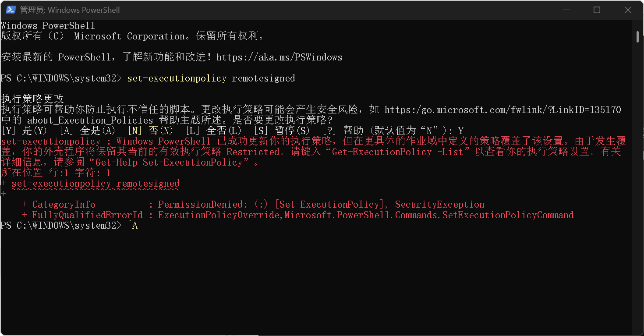
Task: Click the typed command "set-executionpolicy remotesigned"
Action: tap(211, 78)
